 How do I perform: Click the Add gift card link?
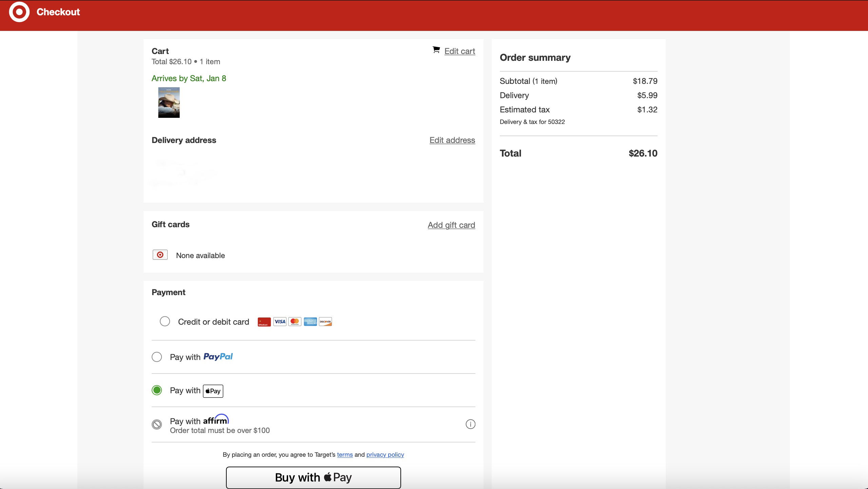(x=451, y=225)
